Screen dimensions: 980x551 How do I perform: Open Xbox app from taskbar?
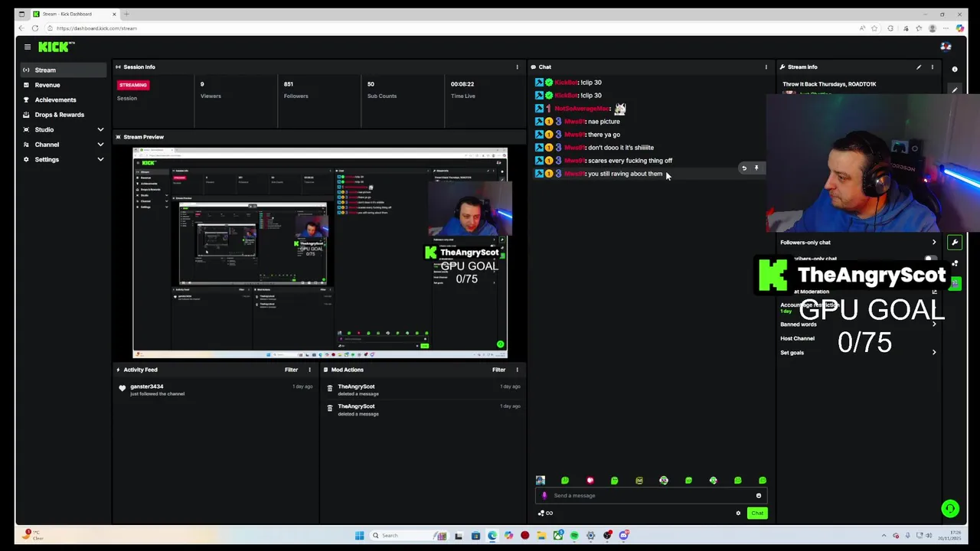click(x=557, y=536)
